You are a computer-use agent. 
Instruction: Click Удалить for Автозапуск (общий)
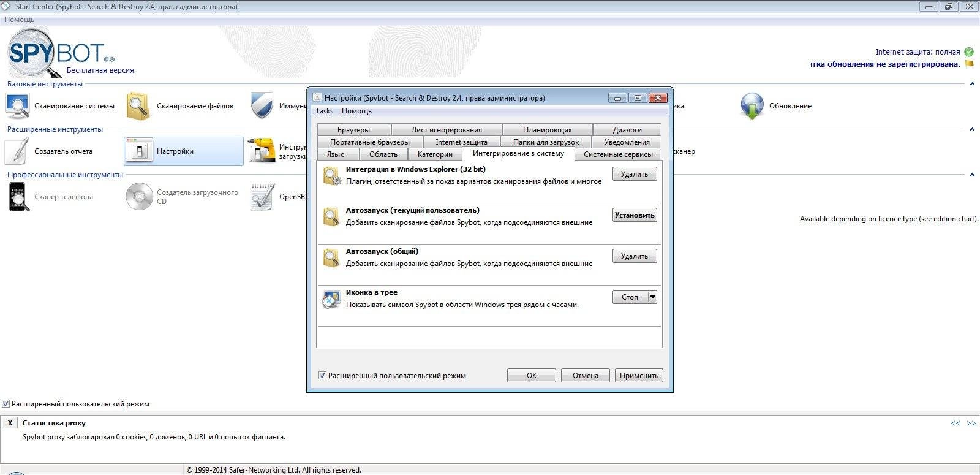click(635, 256)
